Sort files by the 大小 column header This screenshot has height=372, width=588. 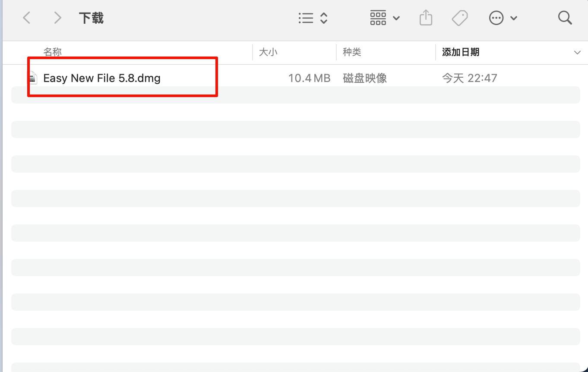[268, 52]
